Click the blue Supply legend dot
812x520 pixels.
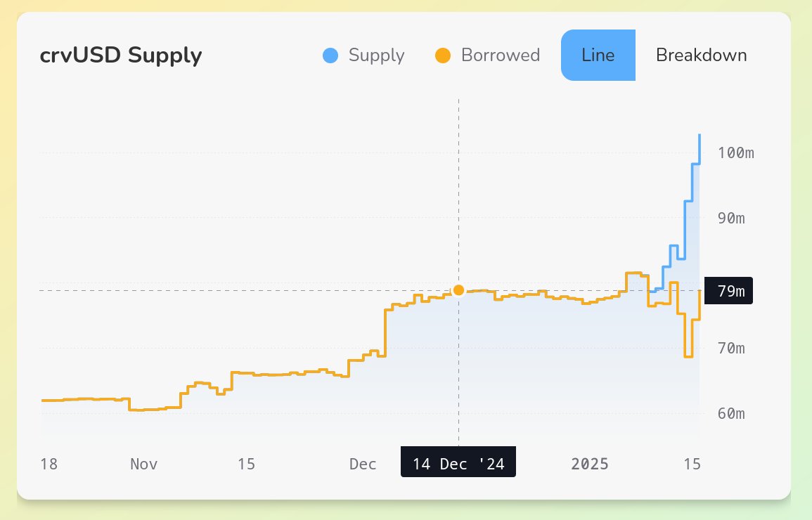[330, 56]
